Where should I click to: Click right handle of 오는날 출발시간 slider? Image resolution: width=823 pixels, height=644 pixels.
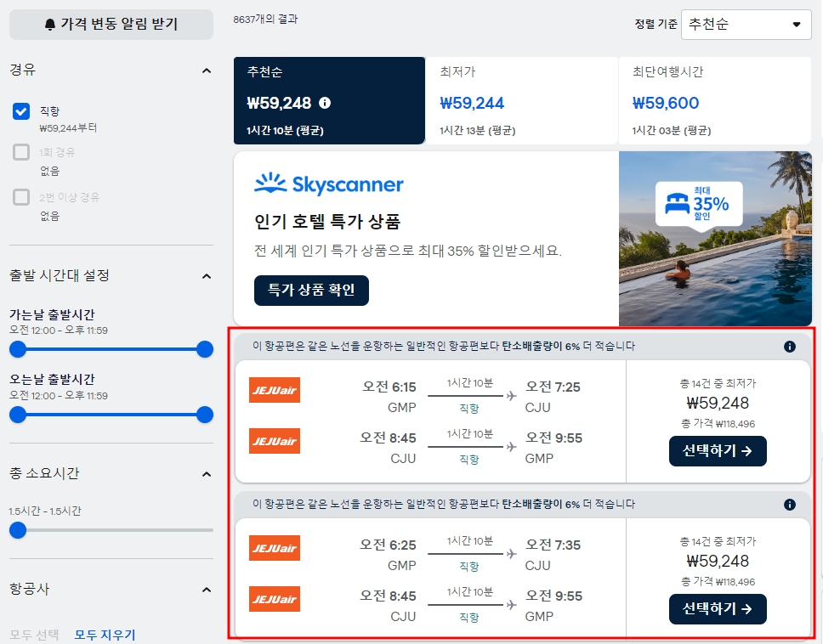tap(205, 415)
